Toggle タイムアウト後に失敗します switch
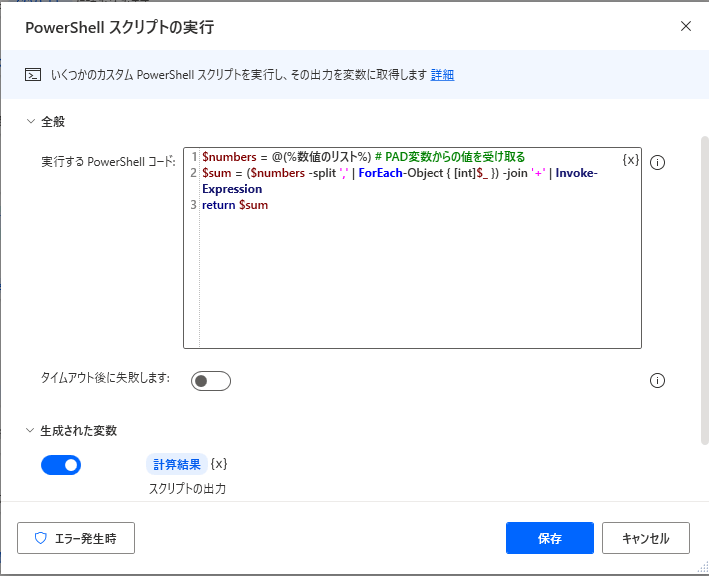Image resolution: width=709 pixels, height=576 pixels. coord(211,381)
